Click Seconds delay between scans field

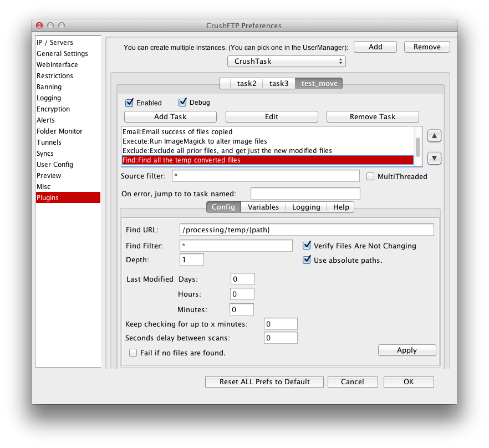pos(281,338)
